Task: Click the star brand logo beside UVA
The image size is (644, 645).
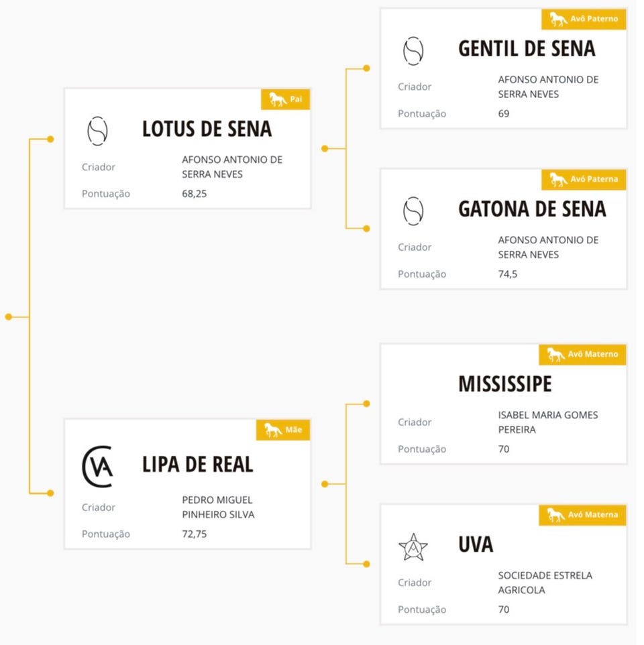Action: pyautogui.click(x=413, y=547)
